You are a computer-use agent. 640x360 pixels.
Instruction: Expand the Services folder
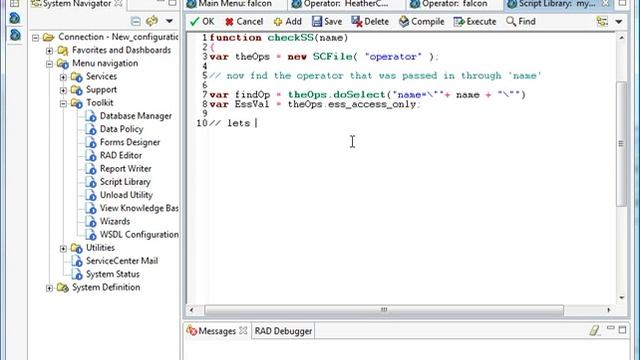click(x=63, y=77)
